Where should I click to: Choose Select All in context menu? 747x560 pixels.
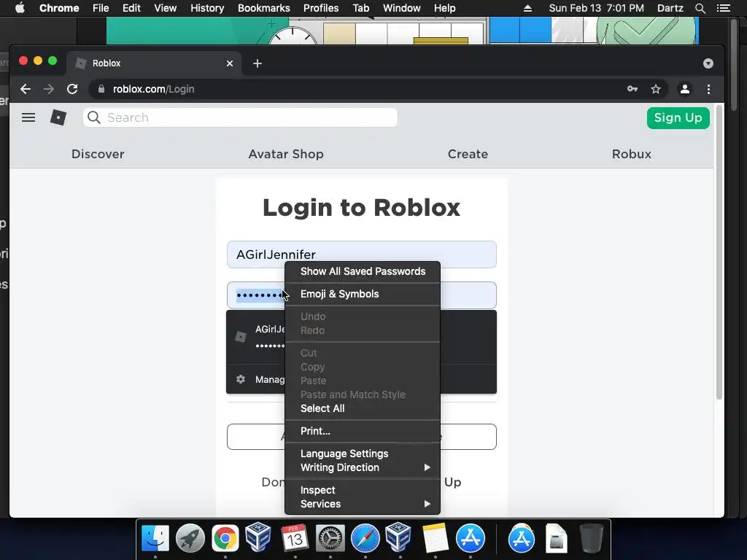pyautogui.click(x=363, y=408)
